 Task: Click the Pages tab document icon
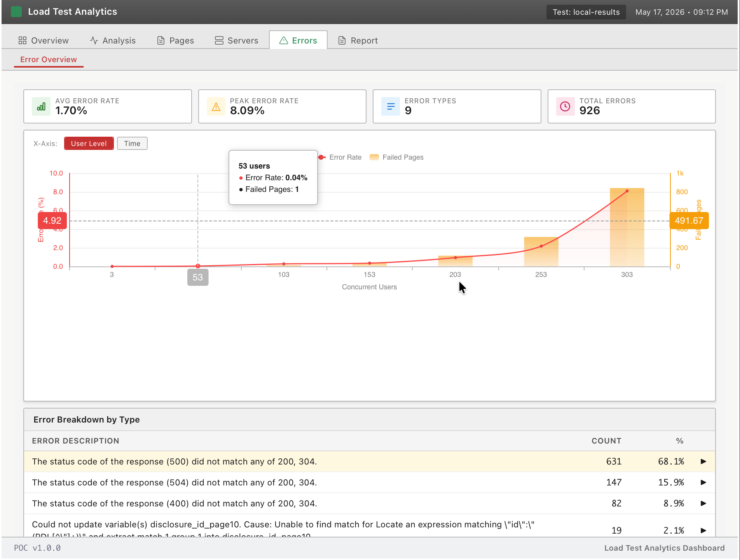point(161,40)
